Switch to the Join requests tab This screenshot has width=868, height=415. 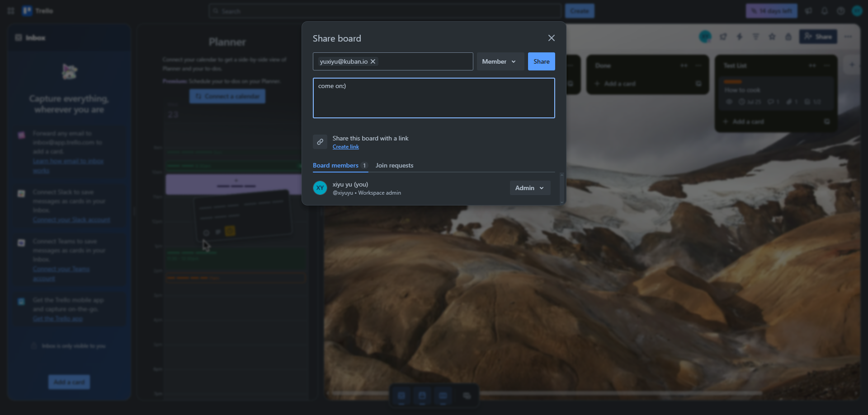point(394,165)
